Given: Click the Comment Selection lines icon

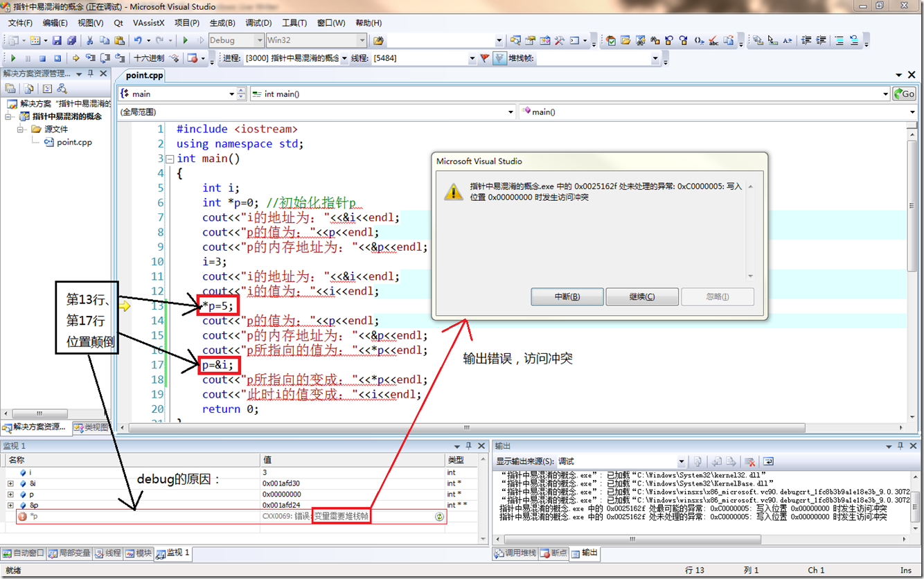Looking at the screenshot, I should click(x=839, y=40).
